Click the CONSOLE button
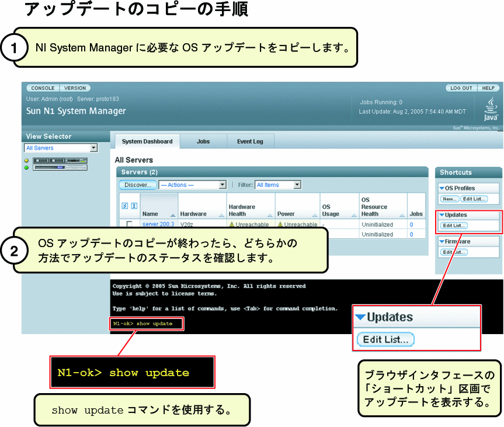The image size is (504, 427). point(43,88)
